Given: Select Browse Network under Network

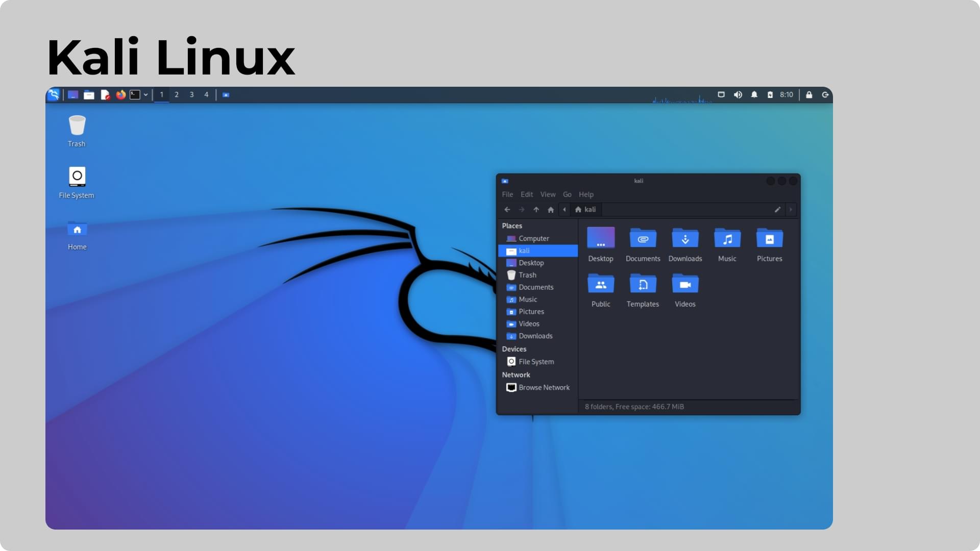Looking at the screenshot, I should click(538, 388).
